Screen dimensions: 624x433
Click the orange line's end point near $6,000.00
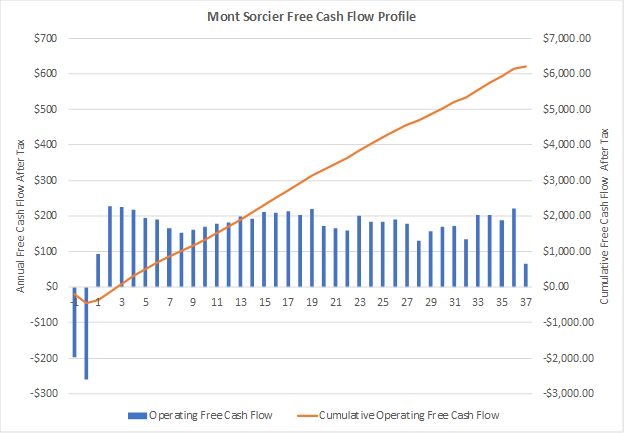(x=526, y=66)
